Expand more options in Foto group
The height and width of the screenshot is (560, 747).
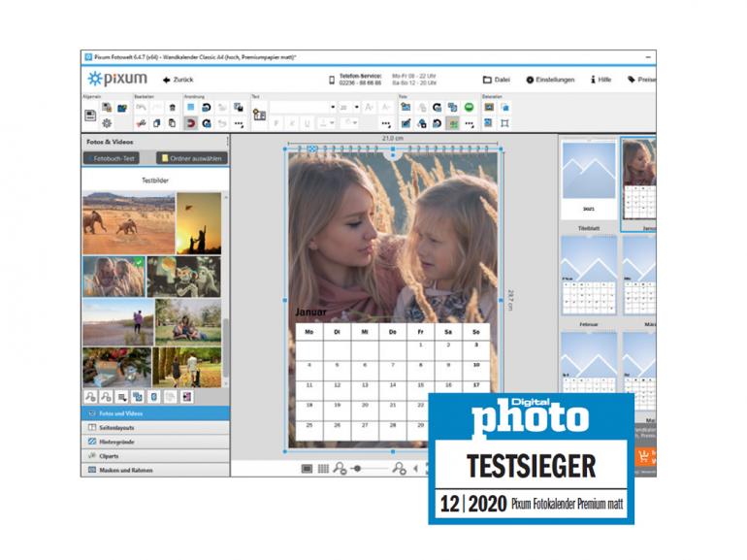click(470, 124)
